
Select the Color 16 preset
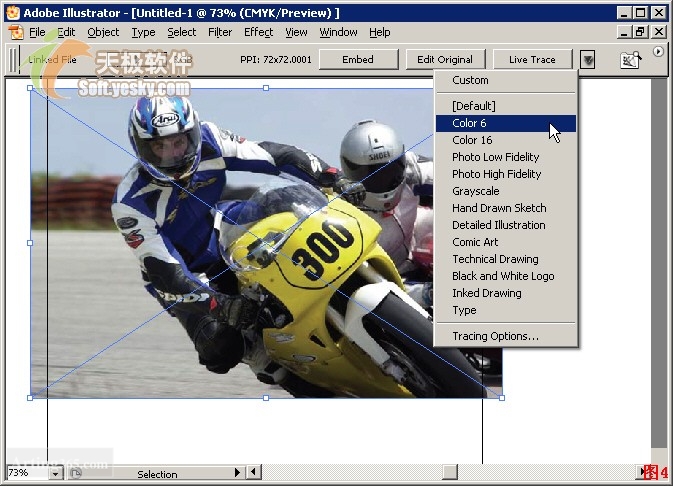(506, 140)
